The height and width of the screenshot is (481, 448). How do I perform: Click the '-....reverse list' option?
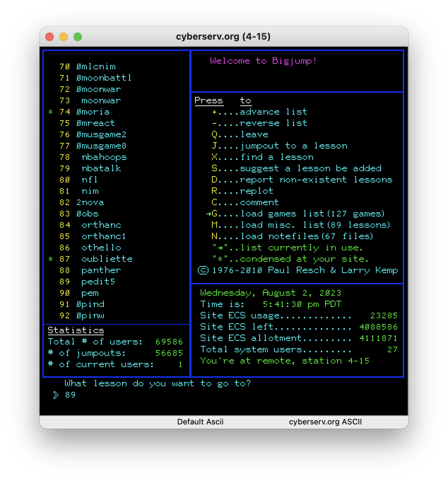click(x=260, y=123)
